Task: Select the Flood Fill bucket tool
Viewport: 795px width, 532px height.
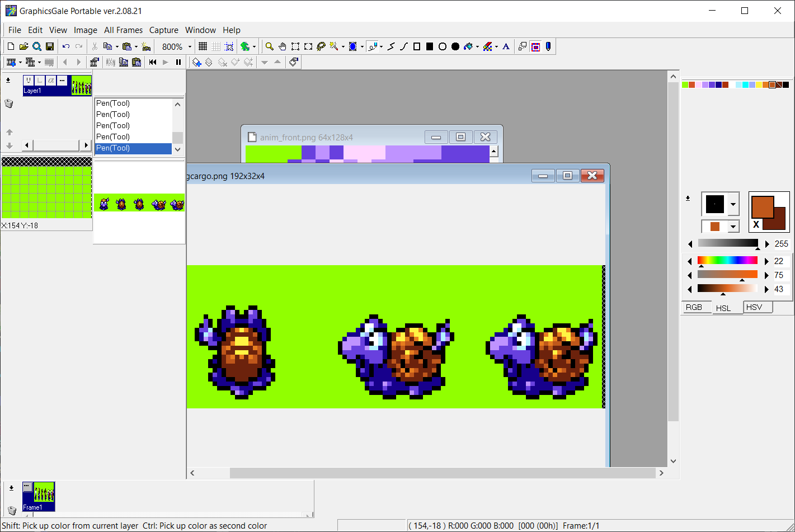Action: [x=468, y=46]
